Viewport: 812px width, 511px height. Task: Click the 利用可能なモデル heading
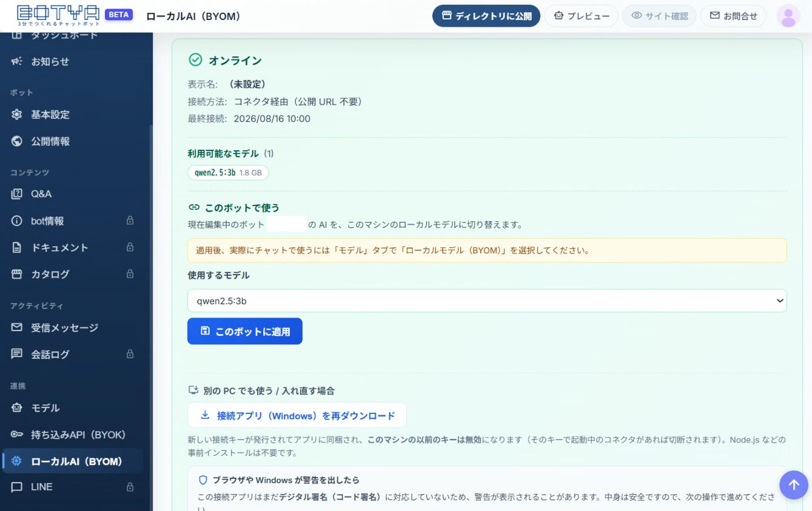(223, 154)
